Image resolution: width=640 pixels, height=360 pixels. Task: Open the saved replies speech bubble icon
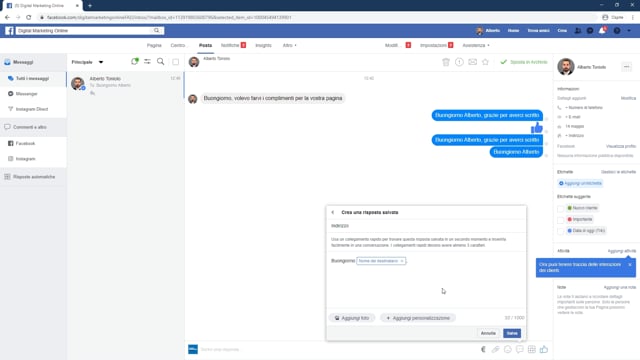[519, 349]
